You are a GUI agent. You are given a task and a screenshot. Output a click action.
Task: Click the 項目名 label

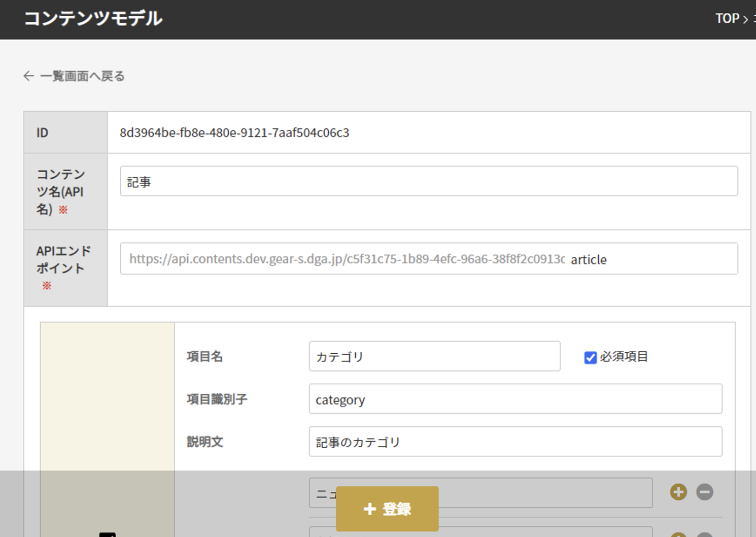[204, 357]
